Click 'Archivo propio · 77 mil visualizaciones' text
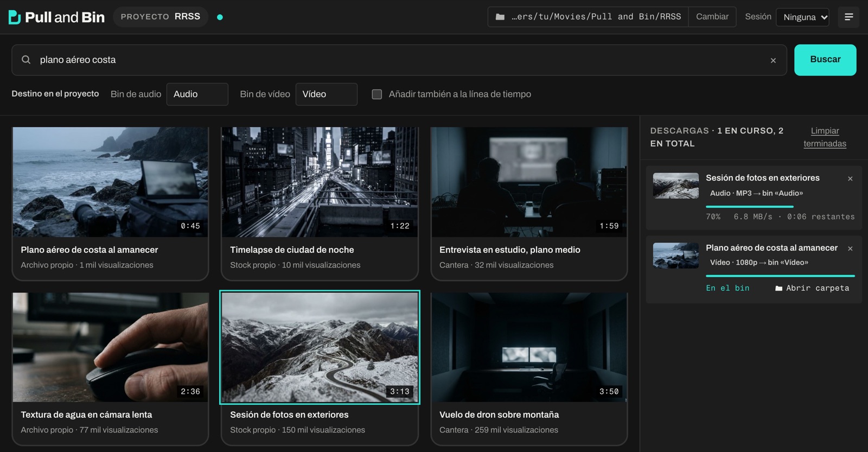The height and width of the screenshot is (452, 868). [90, 430]
